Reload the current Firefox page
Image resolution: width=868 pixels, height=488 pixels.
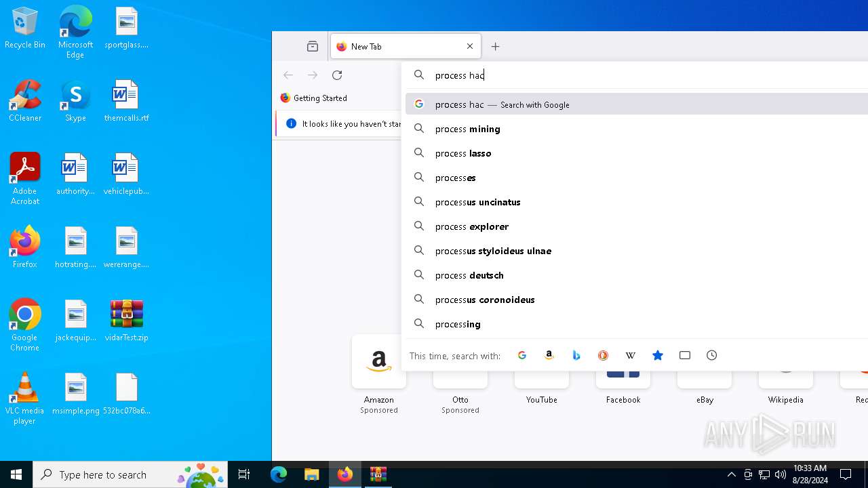tap(337, 75)
